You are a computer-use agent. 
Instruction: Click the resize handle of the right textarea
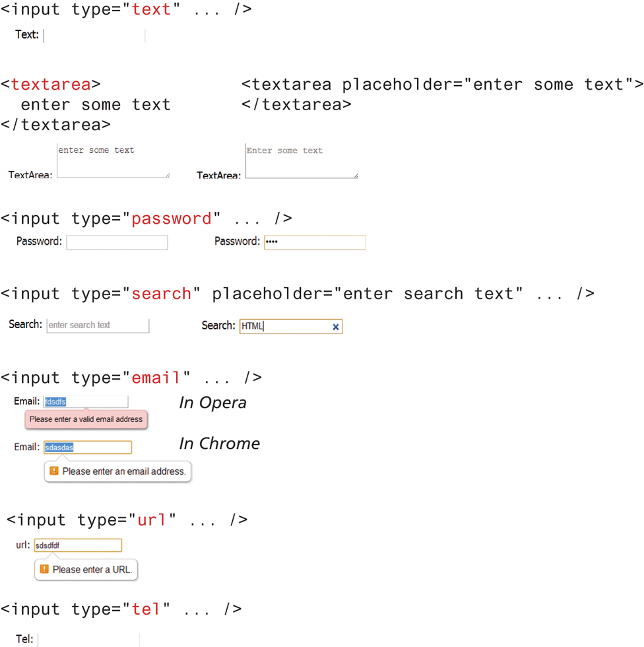coord(356,176)
